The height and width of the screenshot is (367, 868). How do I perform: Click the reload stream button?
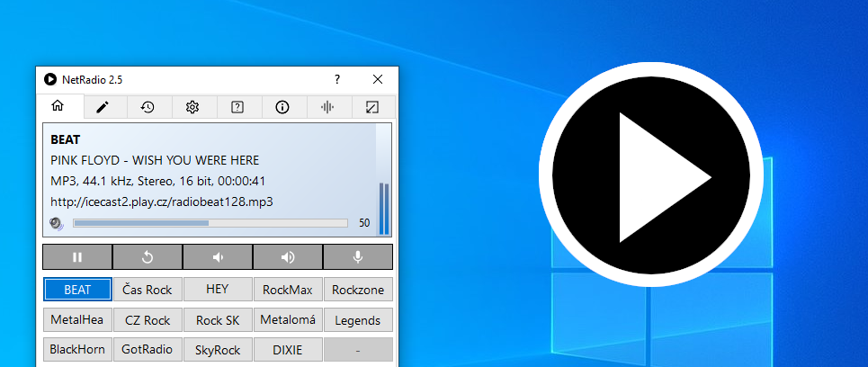(148, 257)
